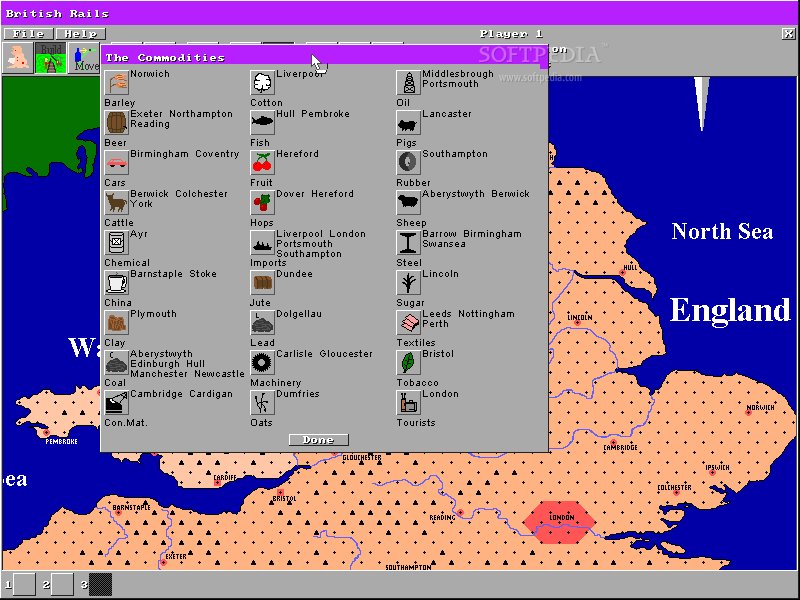Open the File menu
The image size is (800, 600).
[x=28, y=34]
